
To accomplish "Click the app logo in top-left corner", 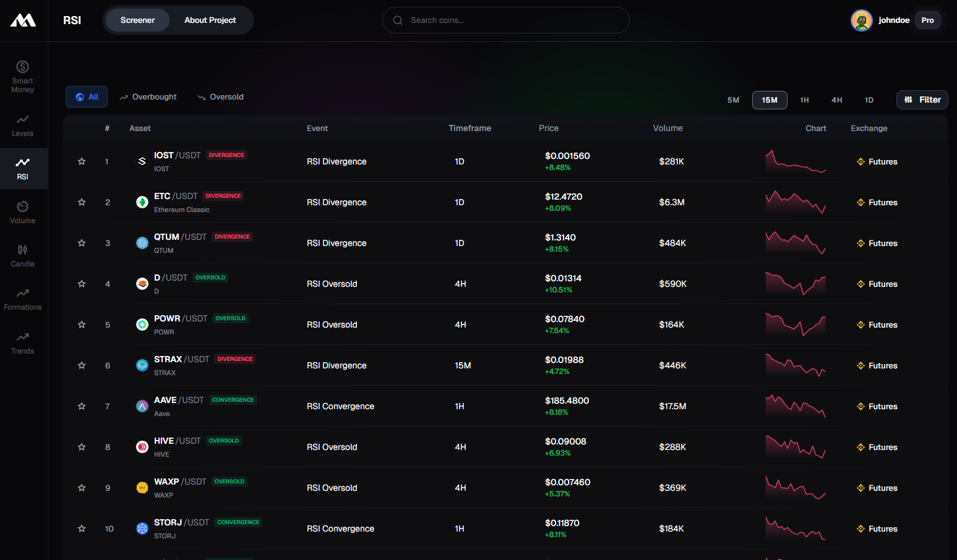I will point(23,20).
